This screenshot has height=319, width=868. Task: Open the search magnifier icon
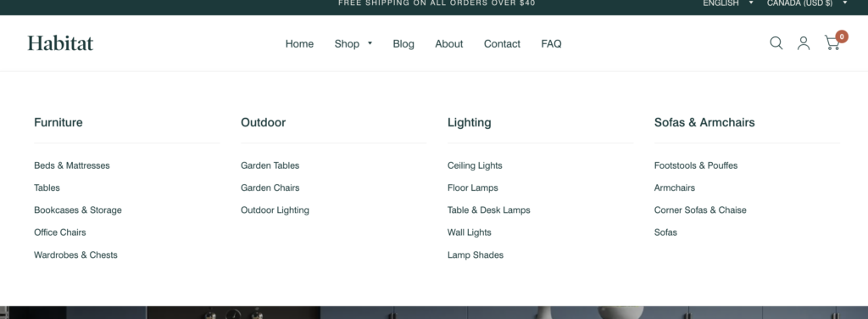776,43
